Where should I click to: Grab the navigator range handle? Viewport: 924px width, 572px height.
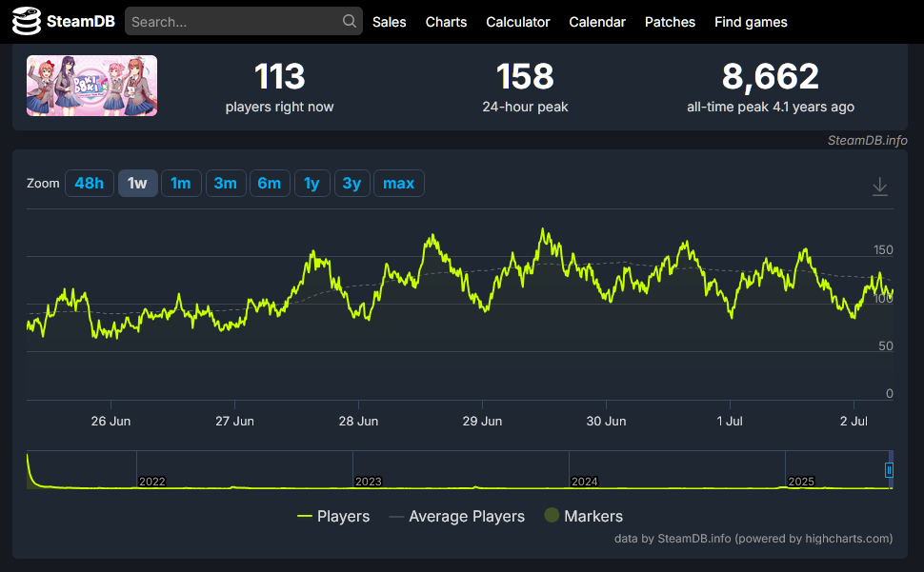click(889, 470)
